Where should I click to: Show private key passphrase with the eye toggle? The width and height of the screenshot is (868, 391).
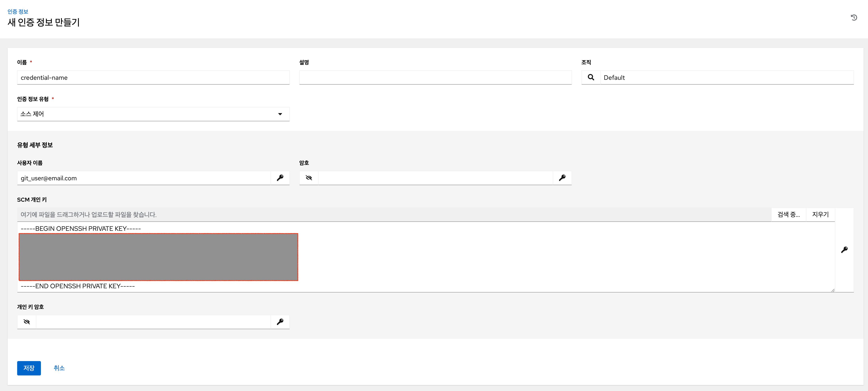pyautogui.click(x=27, y=322)
